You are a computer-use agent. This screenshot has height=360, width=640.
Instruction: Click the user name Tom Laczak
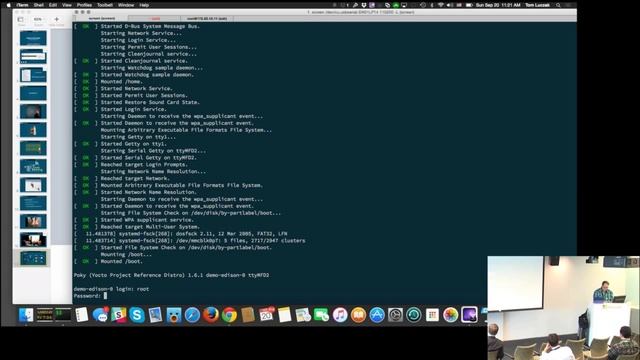click(x=538, y=5)
